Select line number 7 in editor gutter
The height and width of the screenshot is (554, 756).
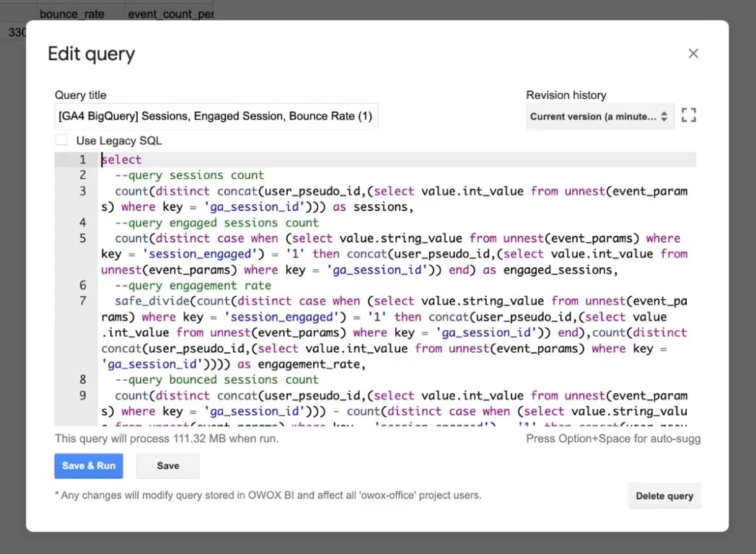(82, 301)
